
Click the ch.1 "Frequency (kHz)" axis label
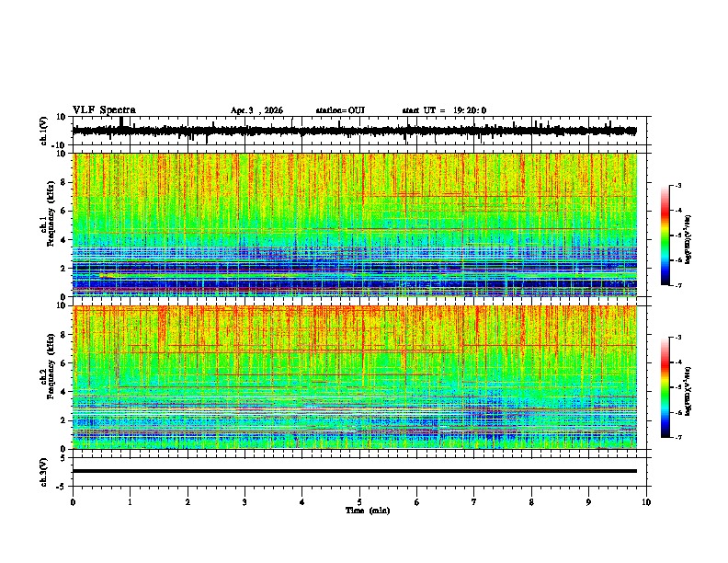51,214
